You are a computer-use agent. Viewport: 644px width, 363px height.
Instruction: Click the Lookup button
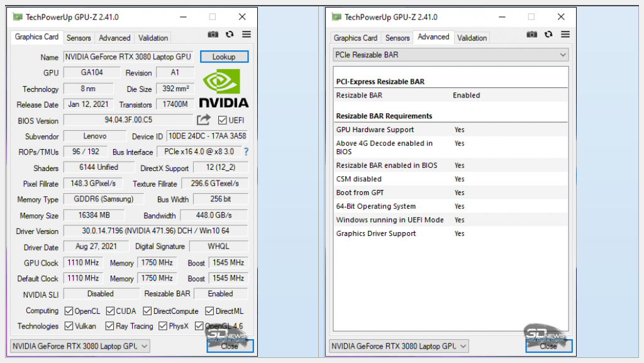224,57
